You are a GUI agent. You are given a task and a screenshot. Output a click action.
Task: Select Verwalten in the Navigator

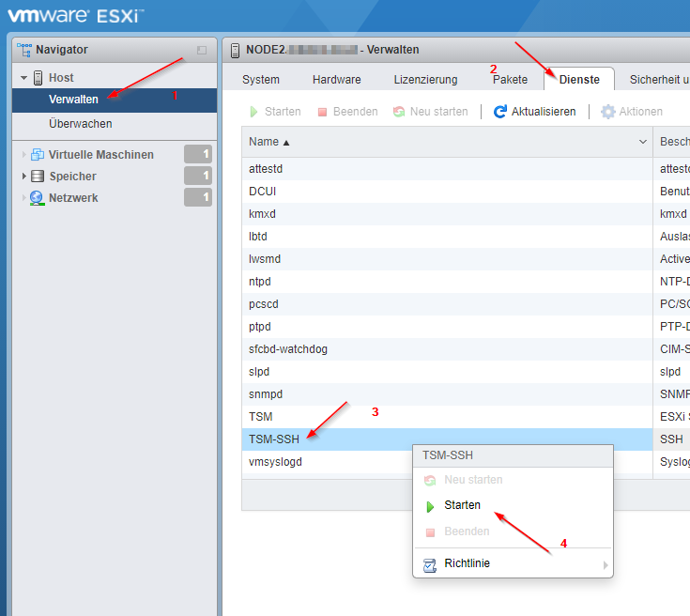click(x=115, y=100)
